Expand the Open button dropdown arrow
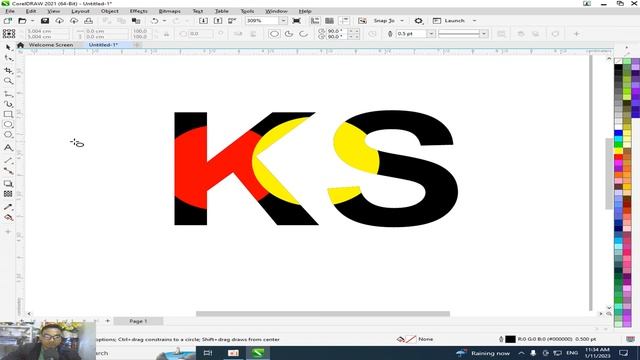 [32, 20]
